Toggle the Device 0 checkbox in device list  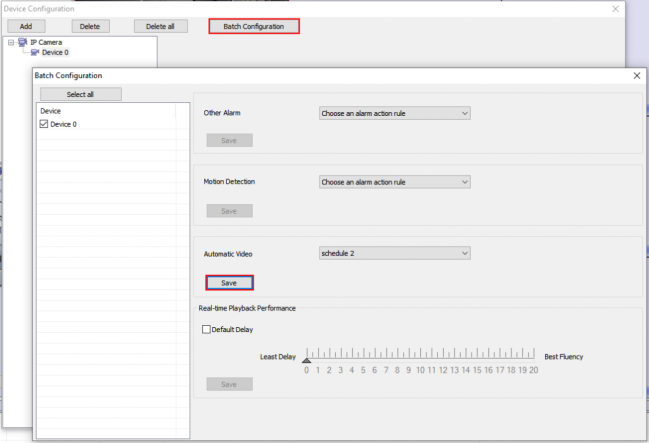43,124
